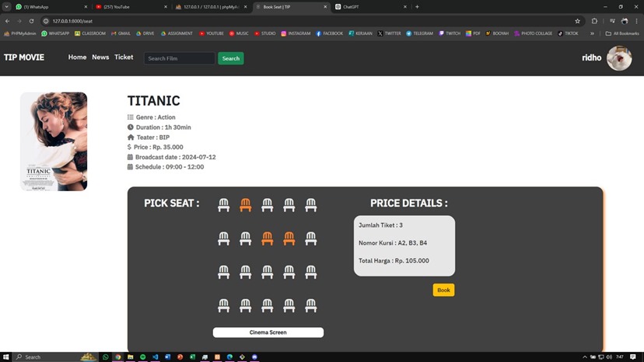Click the Titanic movie poster
644x362 pixels.
point(54,141)
